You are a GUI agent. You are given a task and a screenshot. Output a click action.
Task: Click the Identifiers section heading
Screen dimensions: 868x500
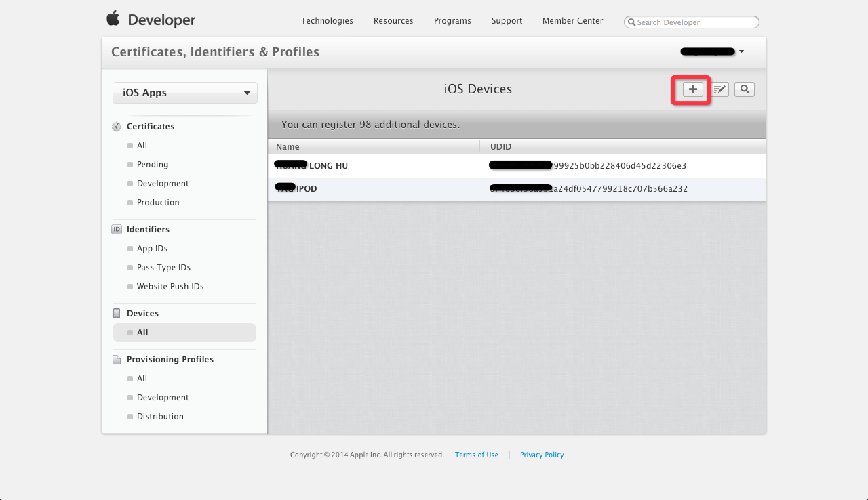pyautogui.click(x=148, y=230)
